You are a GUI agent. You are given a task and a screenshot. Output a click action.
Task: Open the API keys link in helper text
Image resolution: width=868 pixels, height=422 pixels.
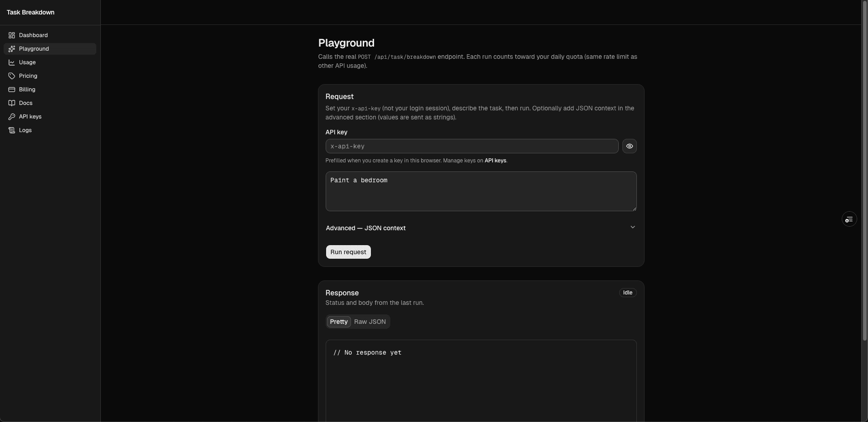(x=495, y=161)
